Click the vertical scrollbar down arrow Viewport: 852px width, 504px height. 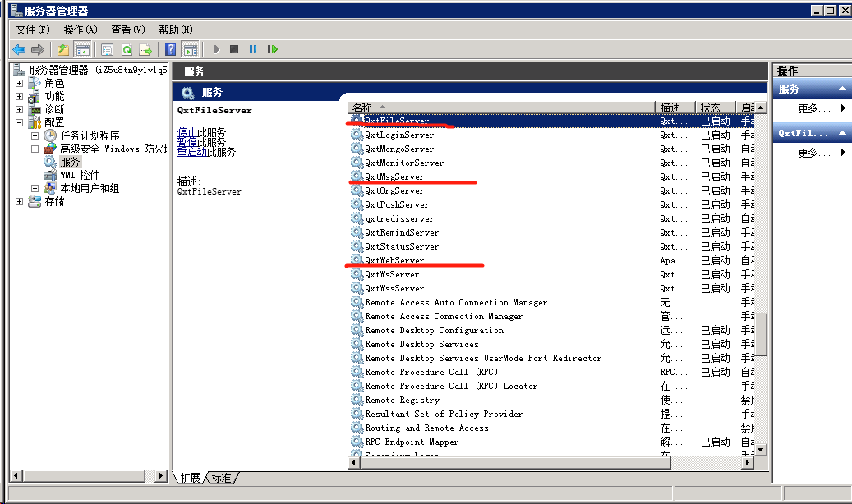pos(760,449)
